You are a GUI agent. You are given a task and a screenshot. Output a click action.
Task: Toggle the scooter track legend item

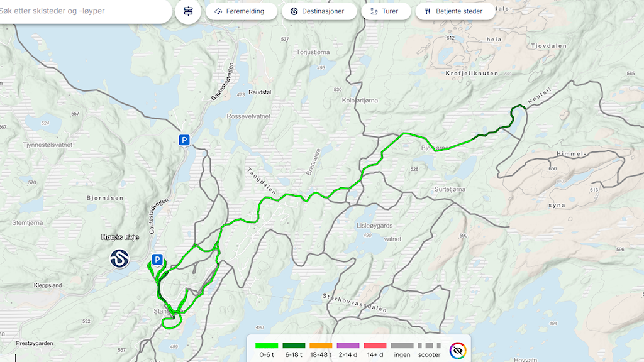[429, 350]
